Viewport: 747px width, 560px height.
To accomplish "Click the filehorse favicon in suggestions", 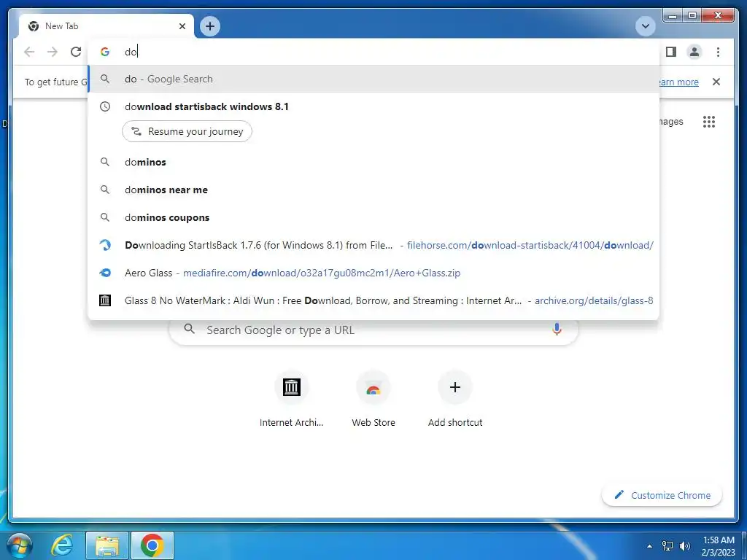I will tap(105, 245).
